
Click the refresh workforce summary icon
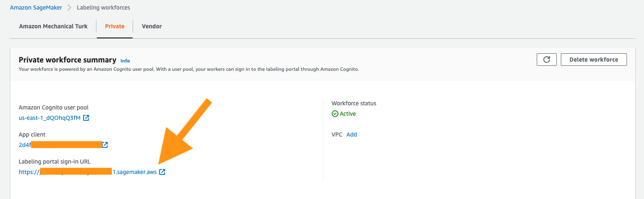pyautogui.click(x=547, y=60)
